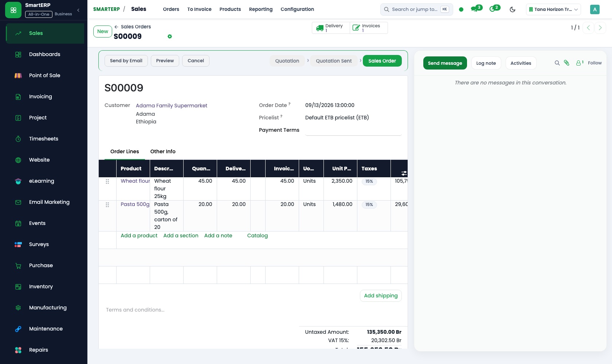Image resolution: width=612 pixels, height=364 pixels.
Task: Open the Catalog link
Action: [x=258, y=236]
